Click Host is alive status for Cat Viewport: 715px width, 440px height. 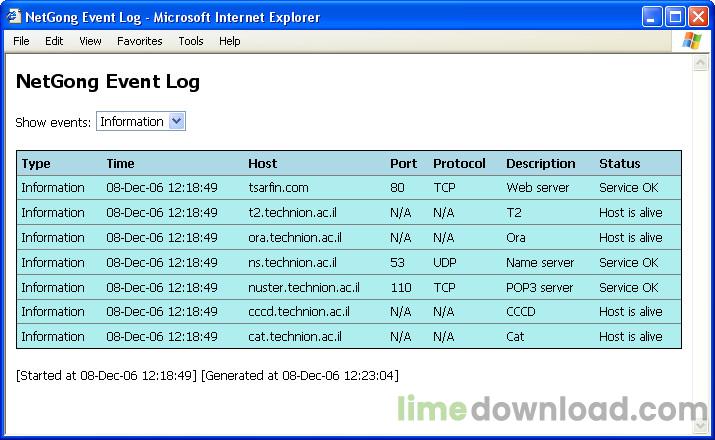[x=631, y=337]
